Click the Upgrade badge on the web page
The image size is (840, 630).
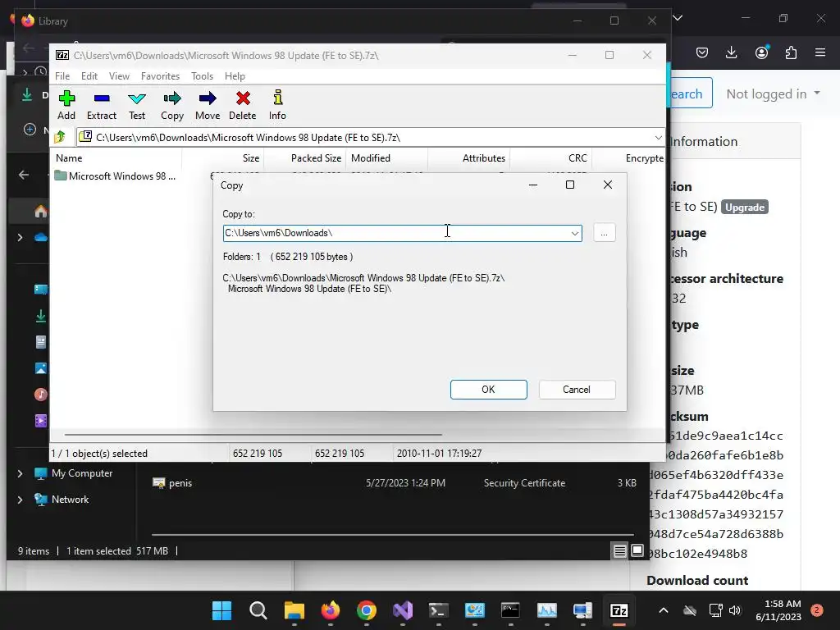[x=745, y=208]
